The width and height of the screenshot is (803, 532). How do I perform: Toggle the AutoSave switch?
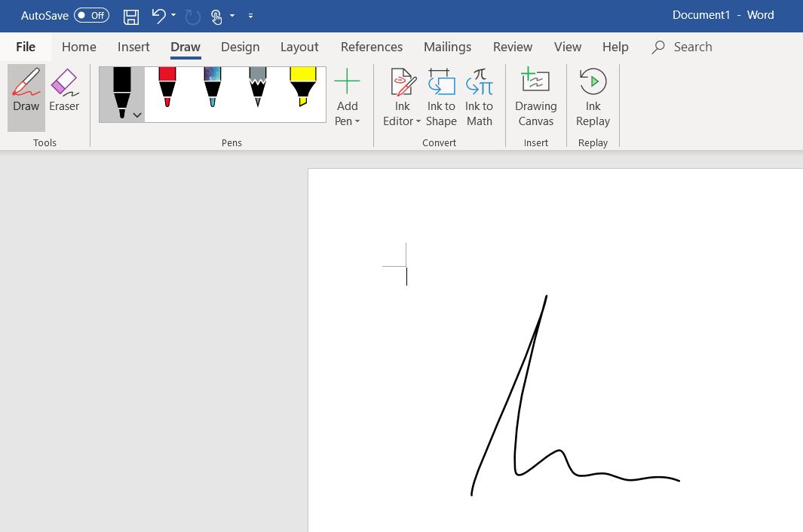[91, 16]
